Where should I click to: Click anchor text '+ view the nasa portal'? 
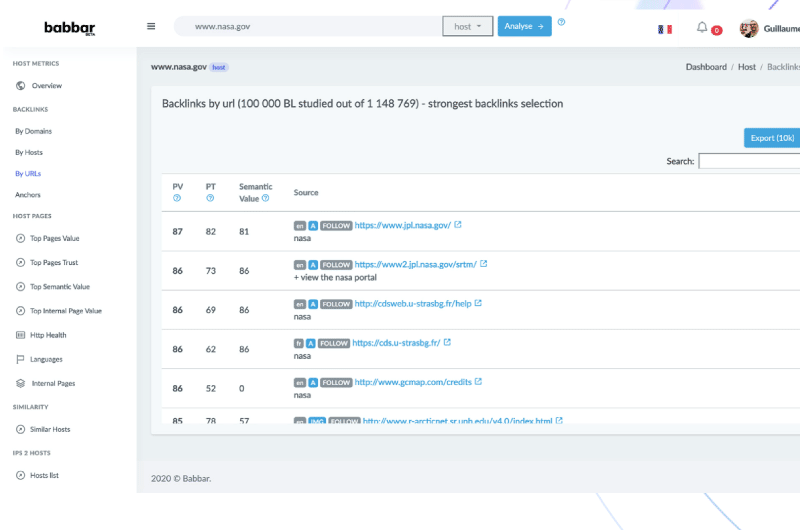pos(335,277)
